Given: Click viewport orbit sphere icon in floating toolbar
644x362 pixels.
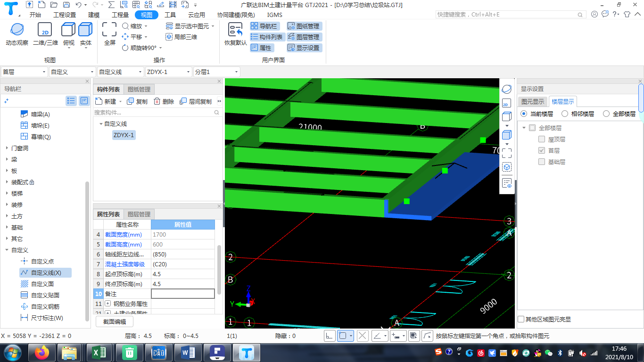Looking at the screenshot, I should (x=507, y=89).
